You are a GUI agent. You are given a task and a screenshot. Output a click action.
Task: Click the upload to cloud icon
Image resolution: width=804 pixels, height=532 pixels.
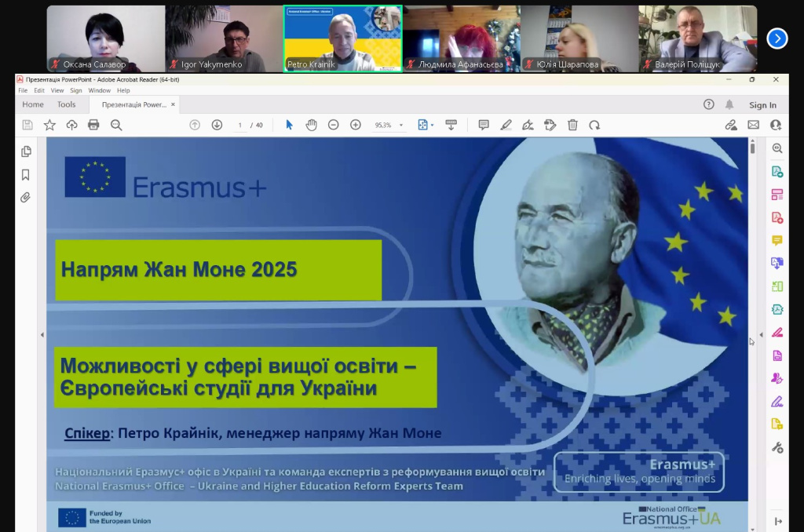[71, 125]
